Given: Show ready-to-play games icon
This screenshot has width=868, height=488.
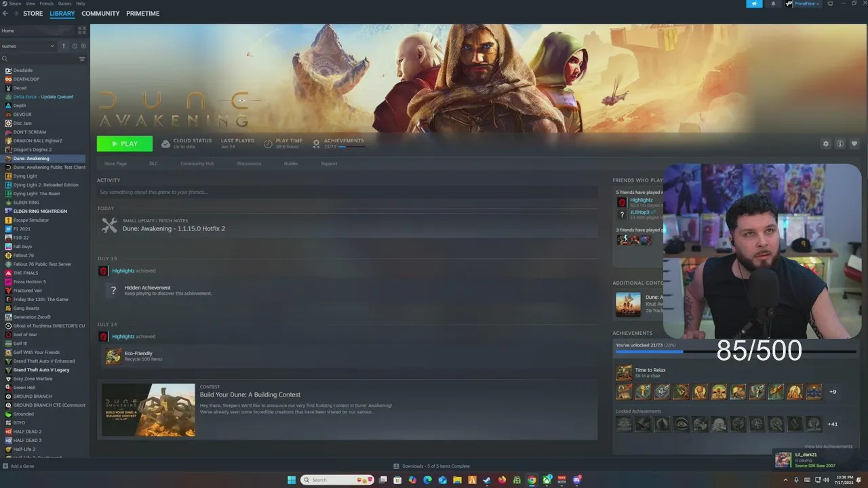Looking at the screenshot, I should pos(83,46).
